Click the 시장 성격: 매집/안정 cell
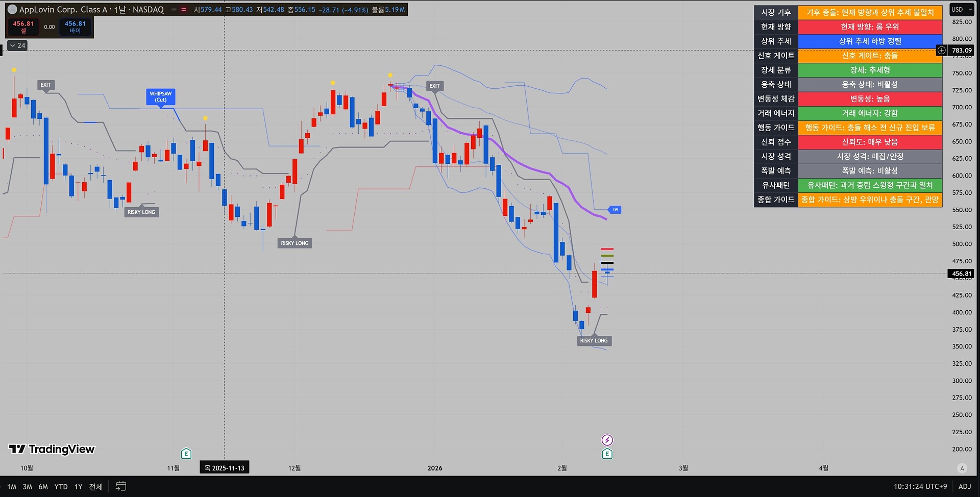The image size is (980, 497). tap(870, 156)
